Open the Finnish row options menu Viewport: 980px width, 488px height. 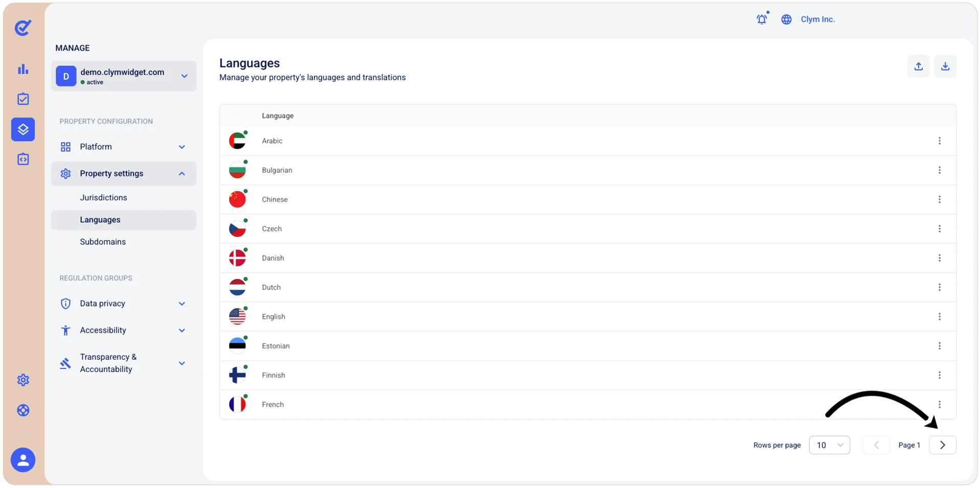point(940,375)
